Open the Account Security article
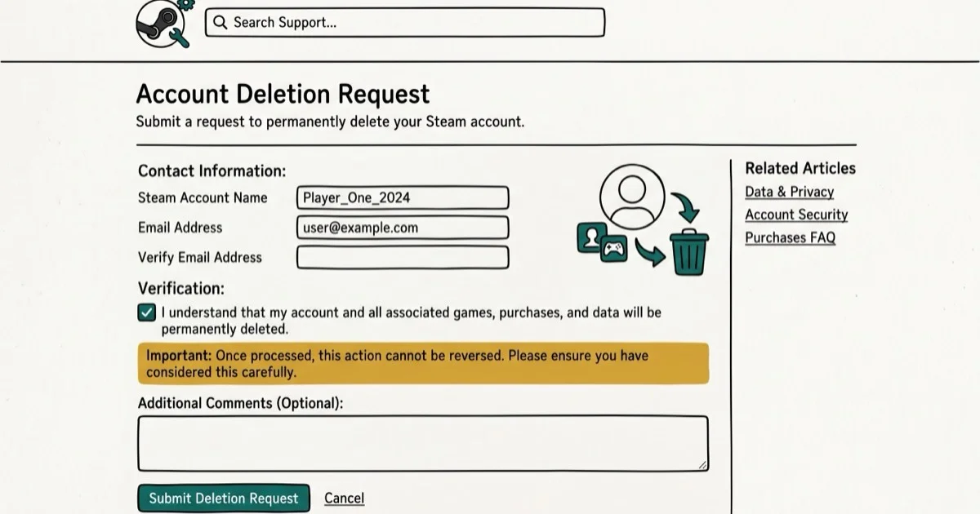Image resolution: width=980 pixels, height=514 pixels. [x=796, y=215]
